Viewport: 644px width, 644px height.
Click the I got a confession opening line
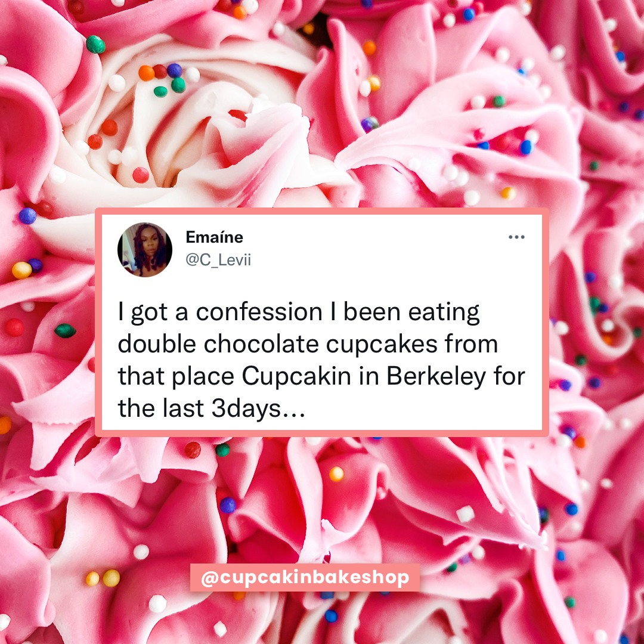point(299,312)
